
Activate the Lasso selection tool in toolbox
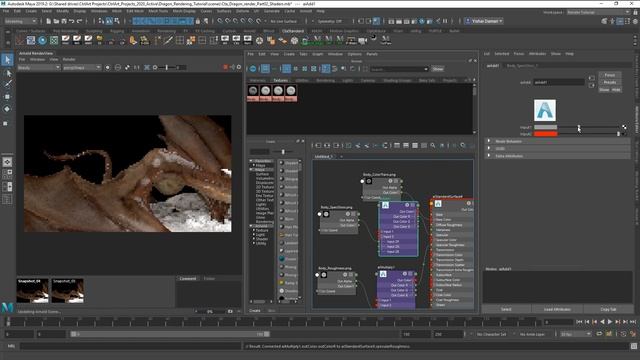click(7, 73)
